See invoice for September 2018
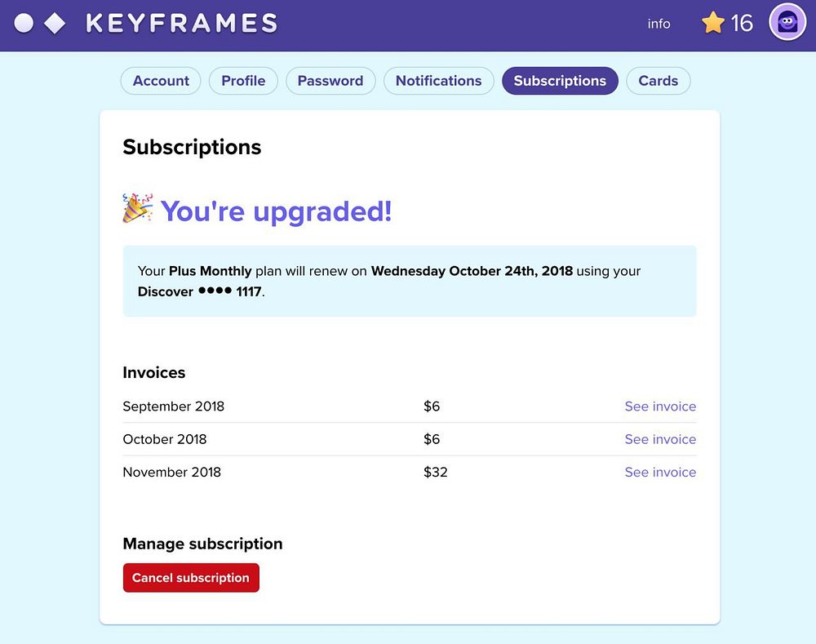The width and height of the screenshot is (816, 644). click(660, 406)
